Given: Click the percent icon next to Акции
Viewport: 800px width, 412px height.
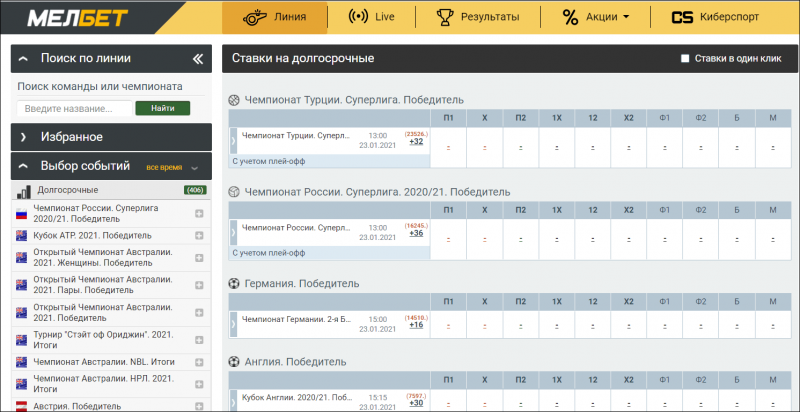Looking at the screenshot, I should [x=570, y=17].
